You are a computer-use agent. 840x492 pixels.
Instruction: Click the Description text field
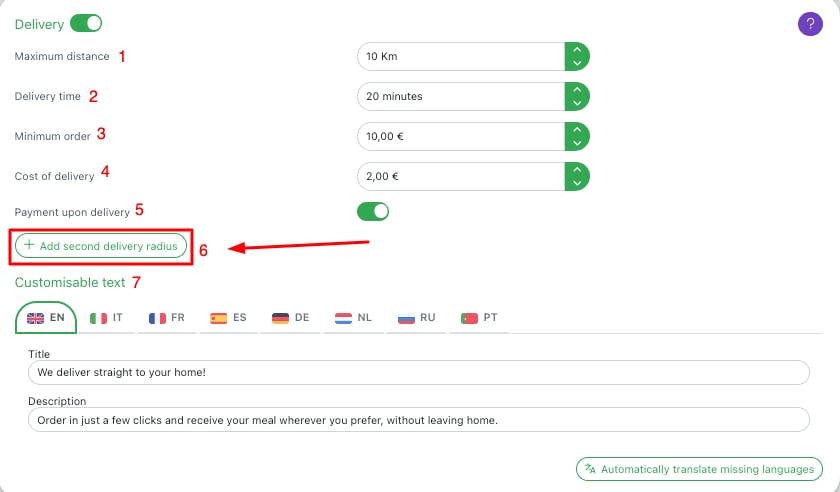click(418, 420)
